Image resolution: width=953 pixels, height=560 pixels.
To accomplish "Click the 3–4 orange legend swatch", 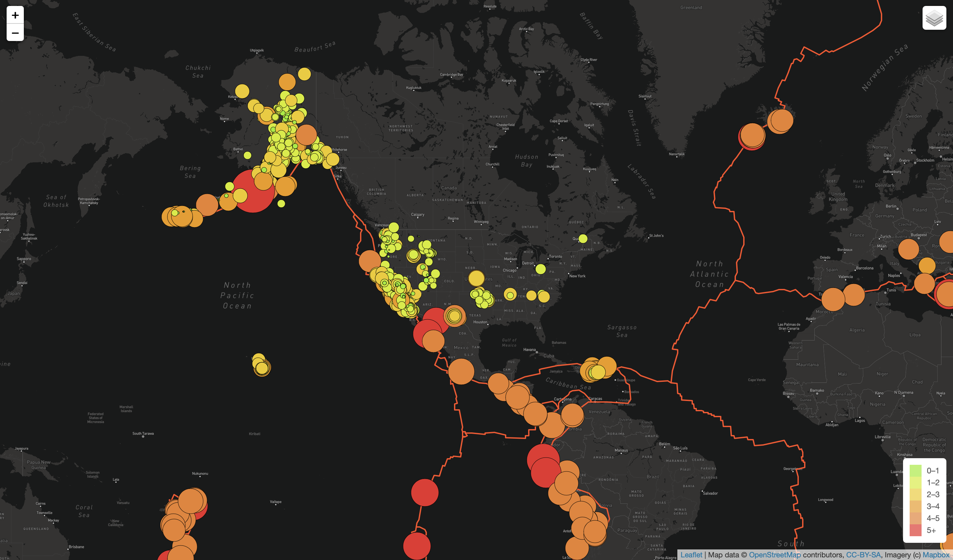I will 915,506.
